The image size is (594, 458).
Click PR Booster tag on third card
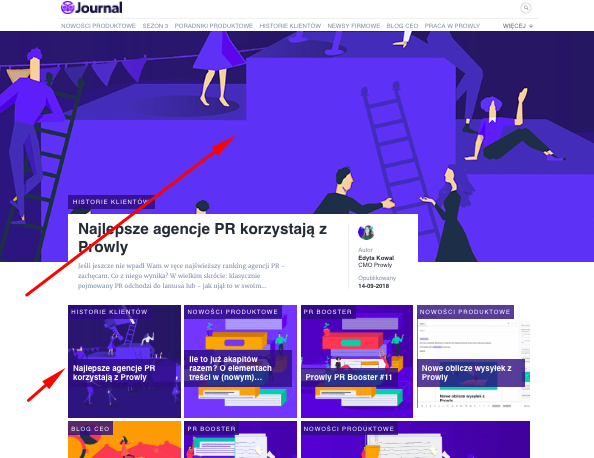click(x=328, y=312)
